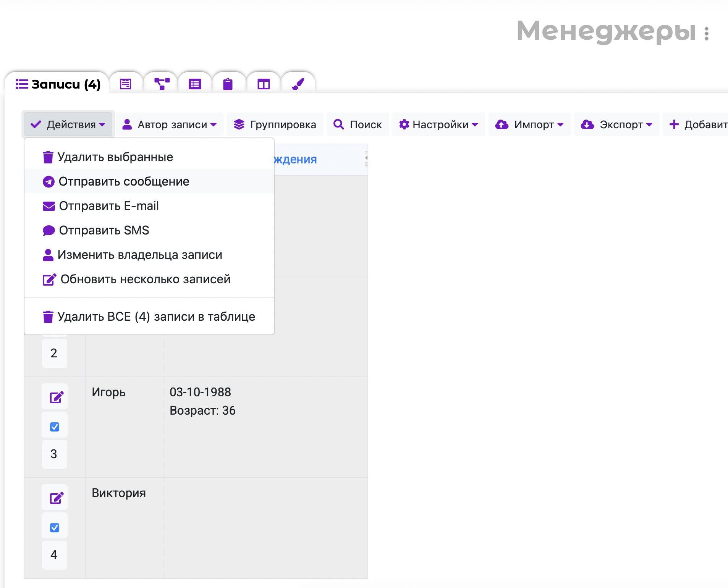This screenshot has width=728, height=588.
Task: Open the clipboard tab icon
Action: pos(228,84)
